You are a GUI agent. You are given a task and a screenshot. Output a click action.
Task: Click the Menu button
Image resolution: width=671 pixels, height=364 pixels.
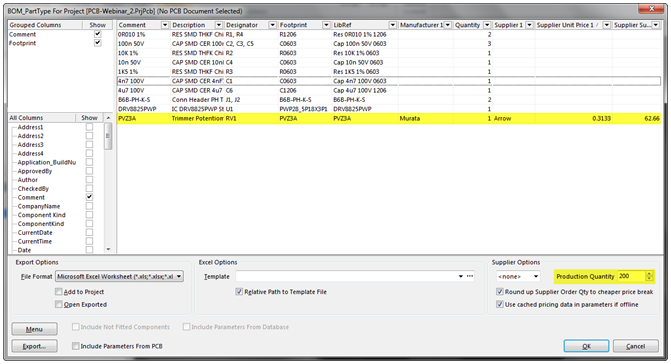[34, 329]
